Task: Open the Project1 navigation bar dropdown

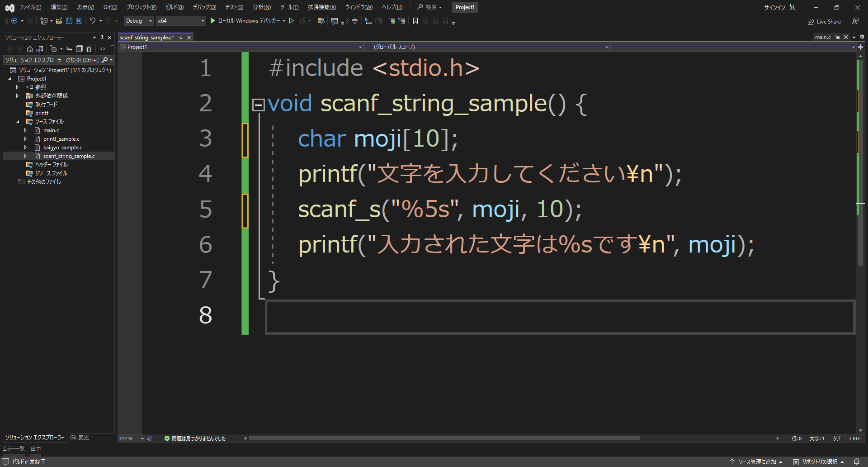Action: coord(241,47)
